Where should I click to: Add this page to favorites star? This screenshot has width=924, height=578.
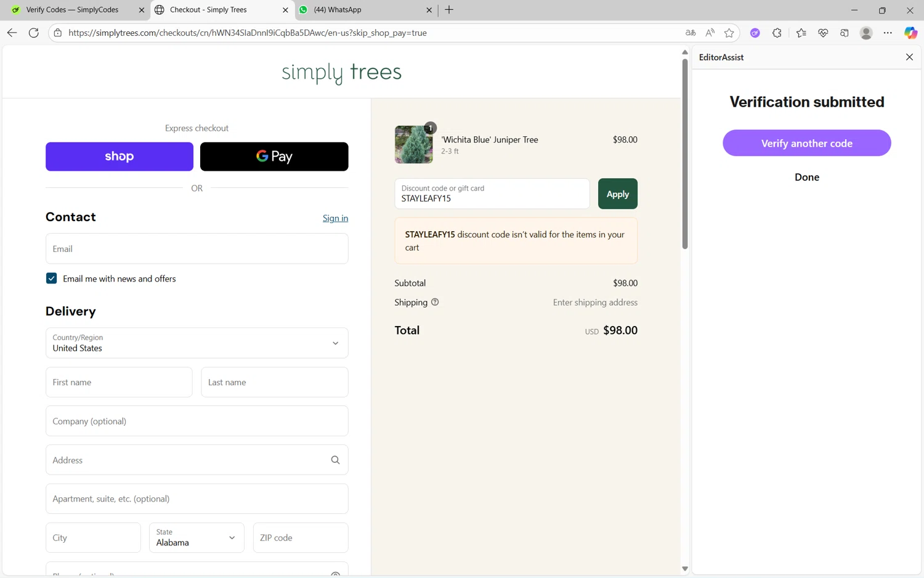[x=729, y=33]
